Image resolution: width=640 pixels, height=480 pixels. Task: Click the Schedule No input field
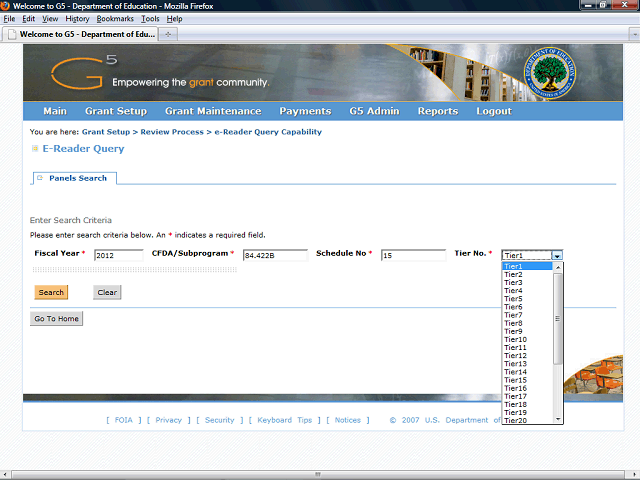tap(413, 255)
